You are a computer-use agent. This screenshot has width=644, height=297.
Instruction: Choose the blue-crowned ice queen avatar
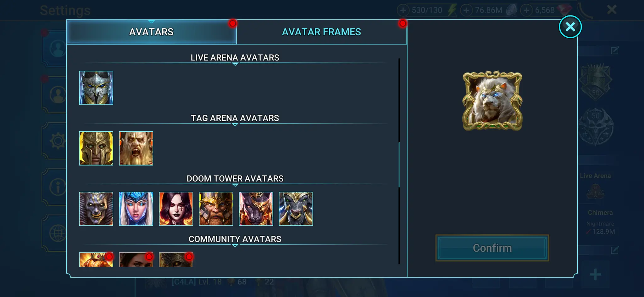click(x=136, y=209)
